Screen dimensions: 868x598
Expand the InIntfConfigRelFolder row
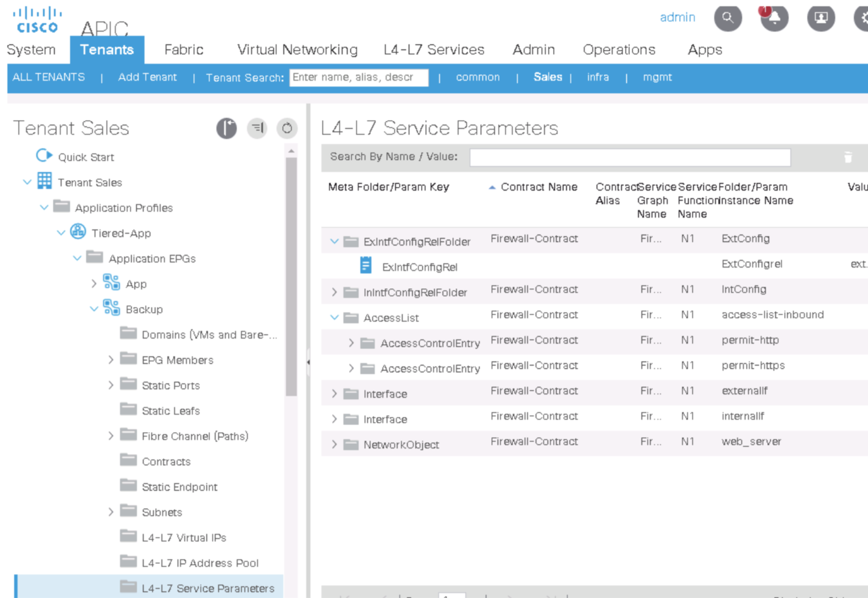coord(334,292)
